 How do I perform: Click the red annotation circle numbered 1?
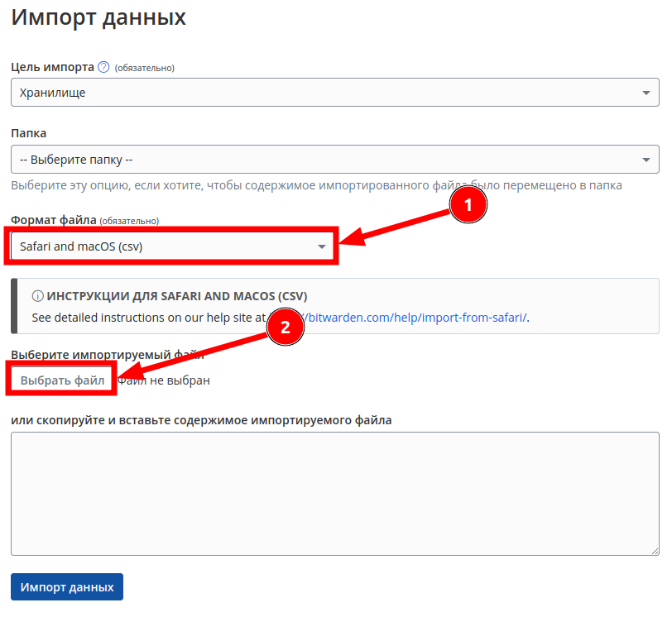pos(468,207)
